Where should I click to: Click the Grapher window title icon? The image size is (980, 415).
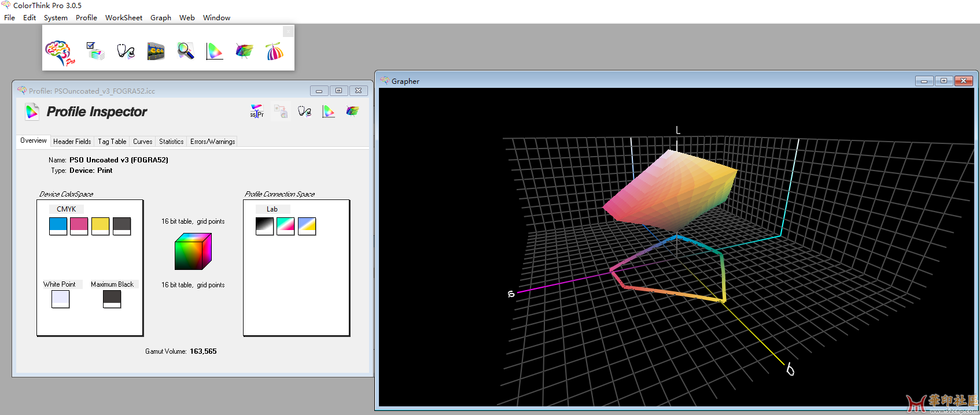(x=385, y=81)
